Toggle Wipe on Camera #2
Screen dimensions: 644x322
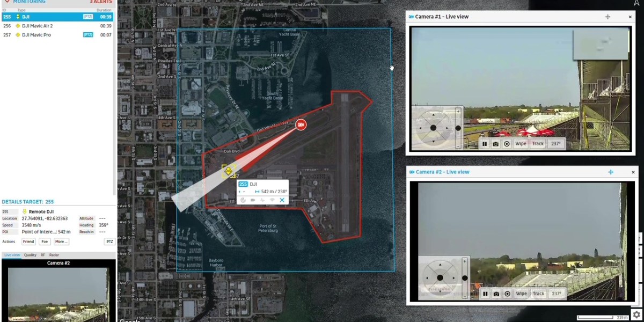pyautogui.click(x=521, y=294)
